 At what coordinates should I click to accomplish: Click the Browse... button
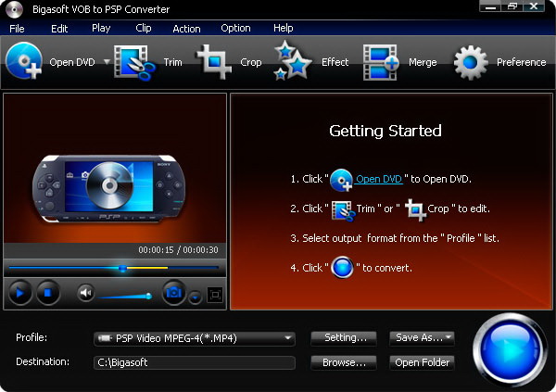344,362
